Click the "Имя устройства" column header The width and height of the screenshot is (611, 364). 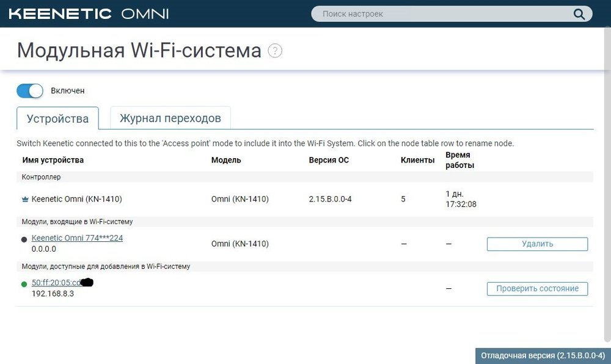pyautogui.click(x=53, y=160)
